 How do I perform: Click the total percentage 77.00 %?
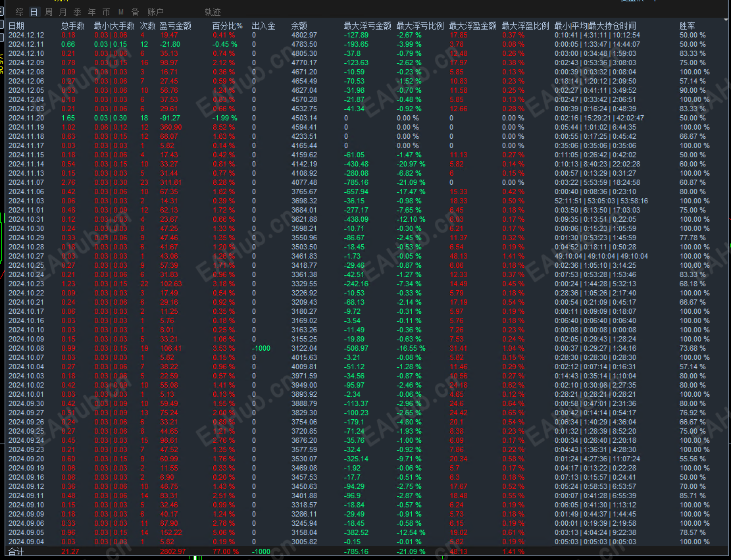(x=226, y=551)
